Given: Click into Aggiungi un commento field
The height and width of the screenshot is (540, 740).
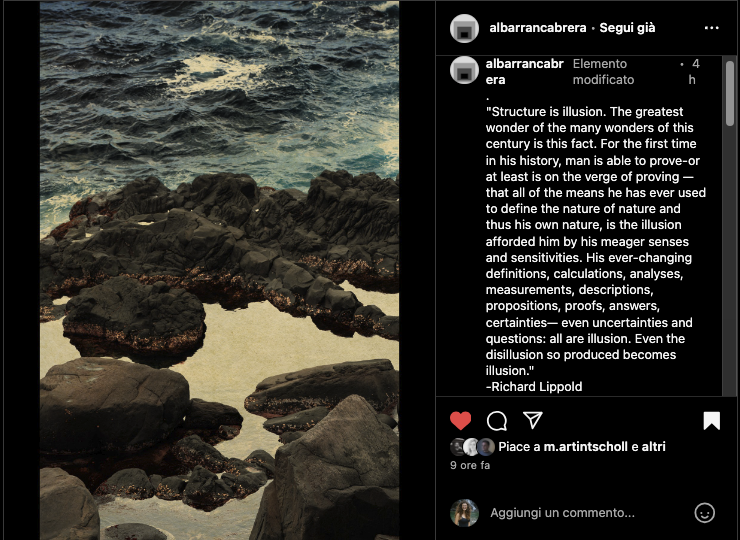Looking at the screenshot, I should [x=562, y=513].
